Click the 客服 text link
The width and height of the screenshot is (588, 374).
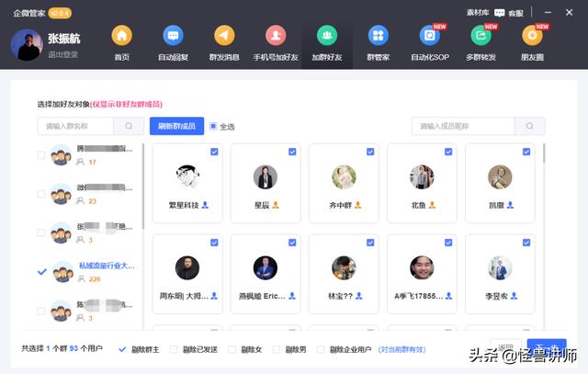pyautogui.click(x=515, y=14)
